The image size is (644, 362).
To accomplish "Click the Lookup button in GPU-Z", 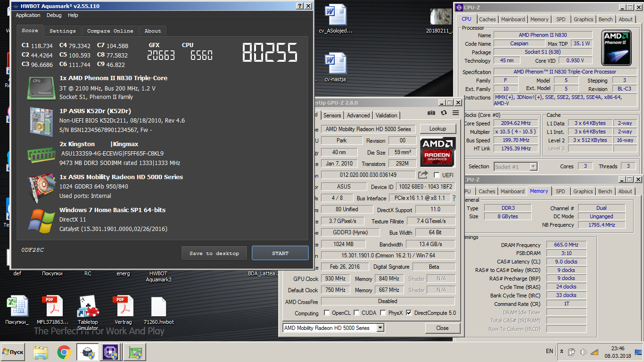I will tap(438, 129).
